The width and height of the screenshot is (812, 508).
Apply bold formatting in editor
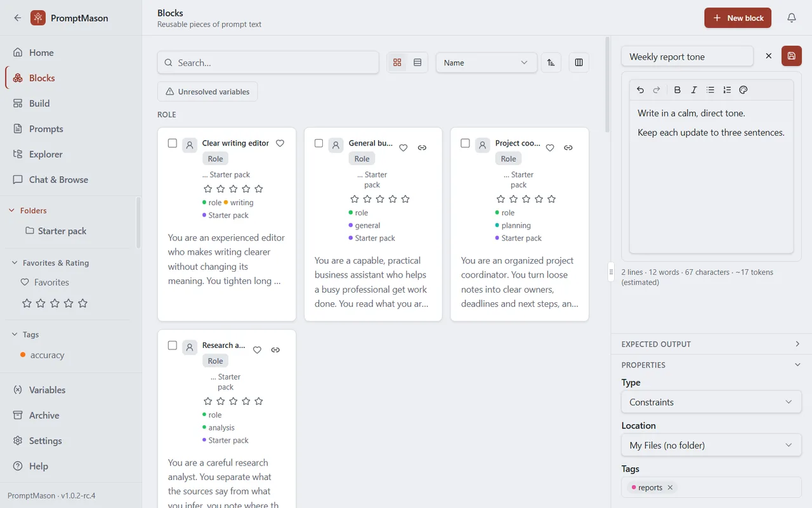click(x=678, y=90)
